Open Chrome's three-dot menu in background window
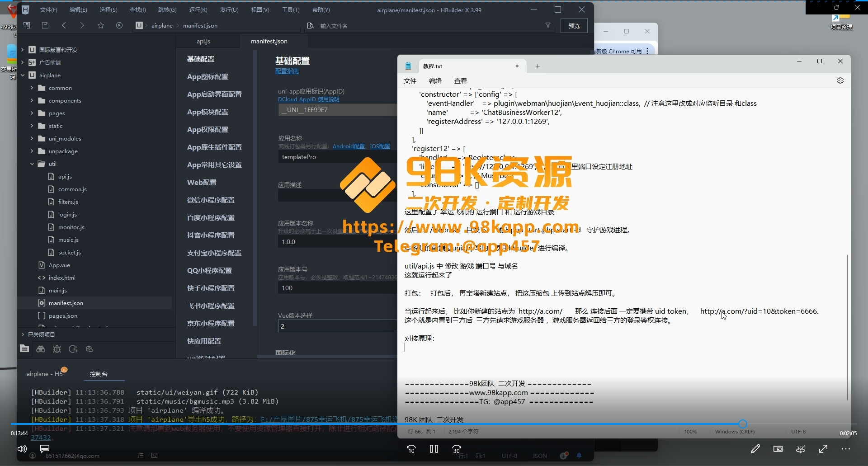868x466 pixels. click(x=648, y=51)
